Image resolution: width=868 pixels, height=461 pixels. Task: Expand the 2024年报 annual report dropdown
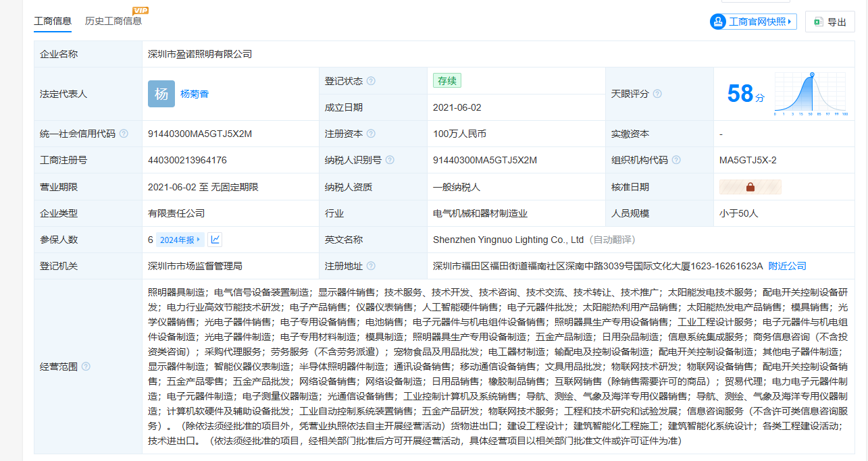180,240
